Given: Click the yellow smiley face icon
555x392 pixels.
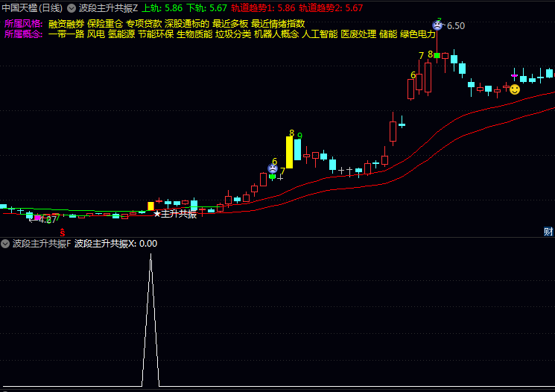Looking at the screenshot, I should pyautogui.click(x=515, y=89).
